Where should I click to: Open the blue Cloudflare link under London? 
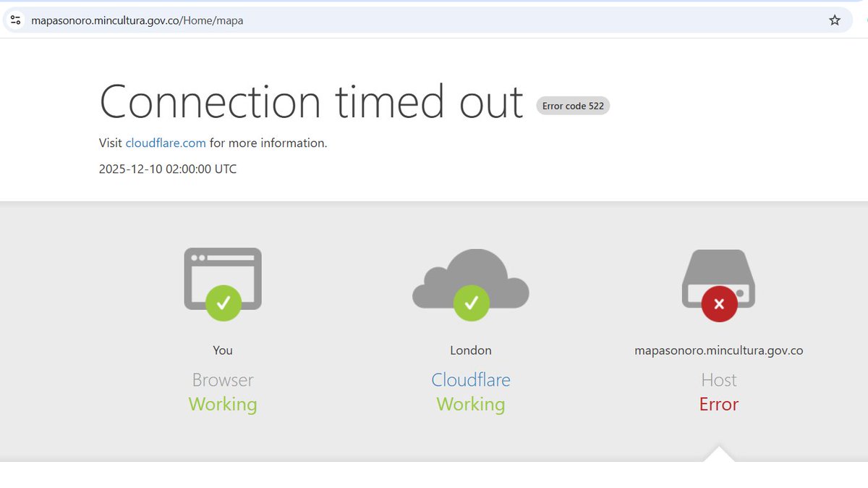pos(471,380)
